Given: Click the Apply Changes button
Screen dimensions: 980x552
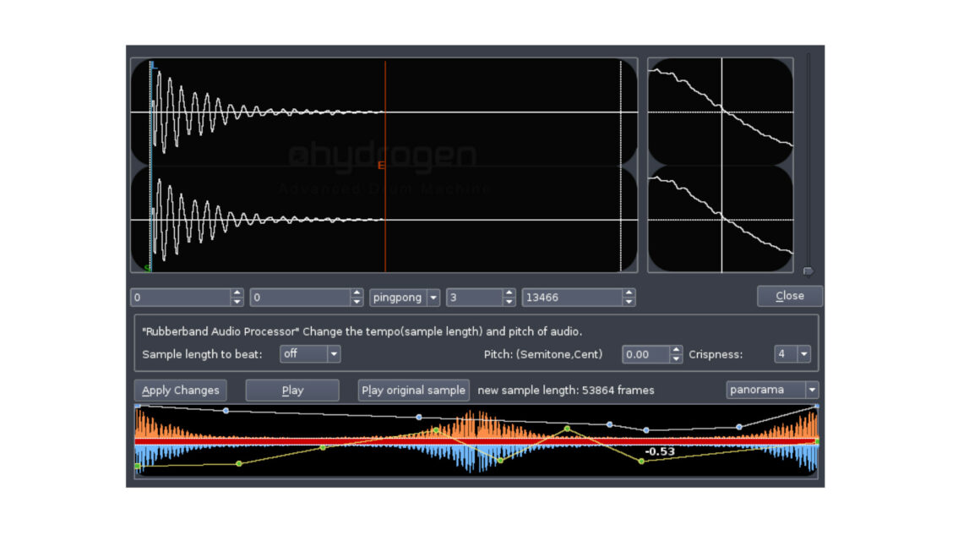Looking at the screenshot, I should click(x=180, y=390).
